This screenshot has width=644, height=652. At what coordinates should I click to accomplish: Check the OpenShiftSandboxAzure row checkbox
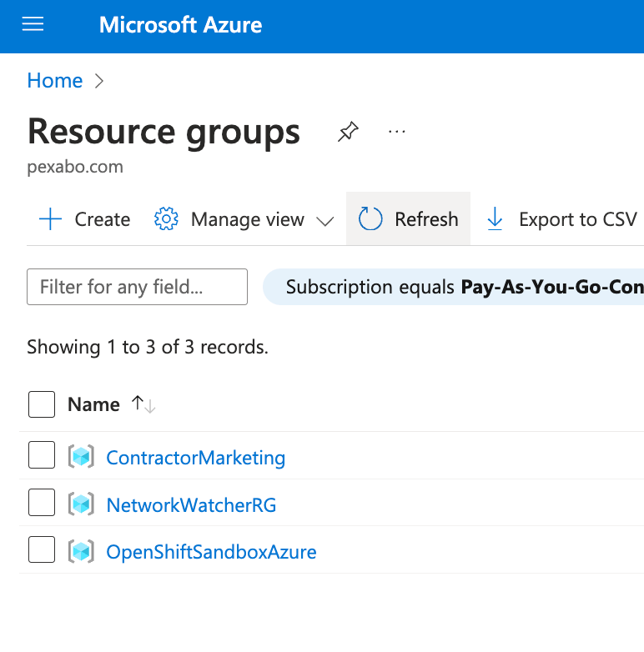tap(42, 549)
